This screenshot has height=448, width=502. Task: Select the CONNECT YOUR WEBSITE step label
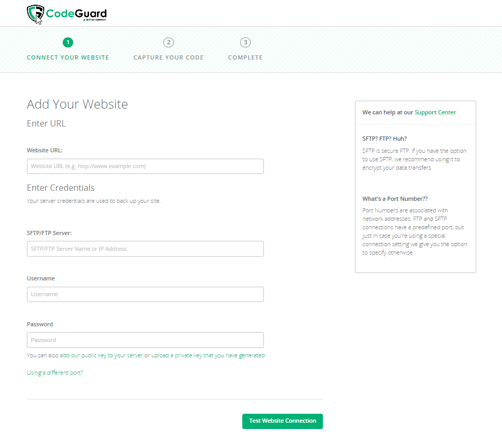click(67, 57)
